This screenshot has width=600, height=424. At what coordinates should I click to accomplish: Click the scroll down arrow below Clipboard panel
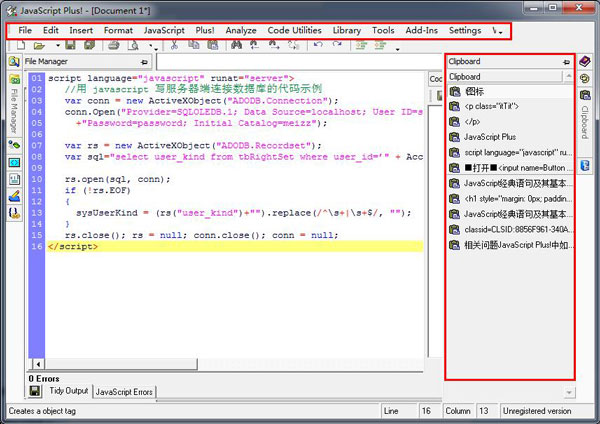[x=569, y=393]
